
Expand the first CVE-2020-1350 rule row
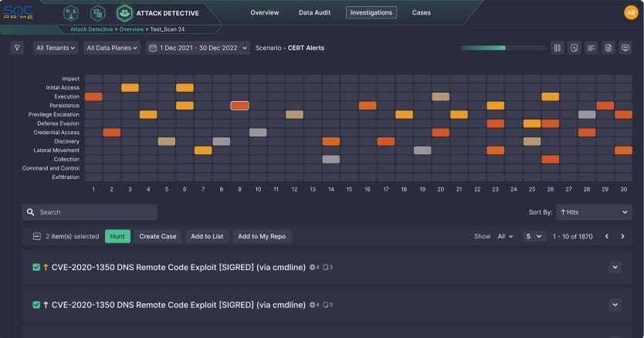point(615,267)
